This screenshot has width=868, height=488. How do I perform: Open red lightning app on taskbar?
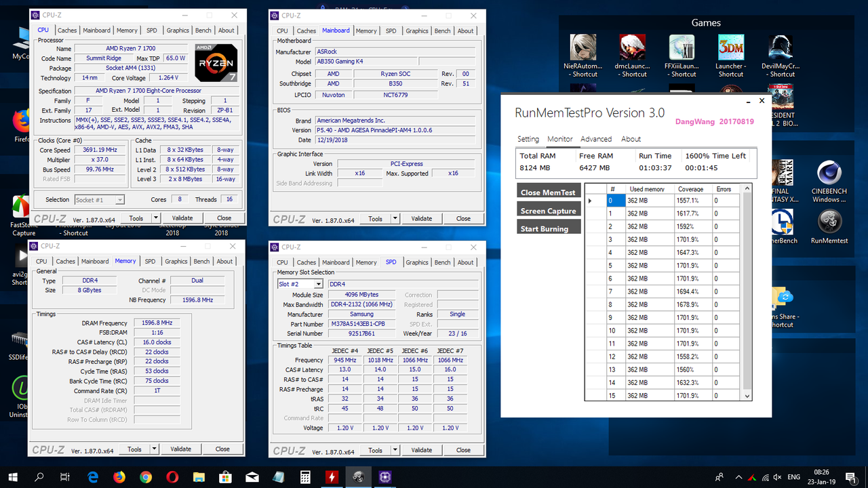pos(332,477)
